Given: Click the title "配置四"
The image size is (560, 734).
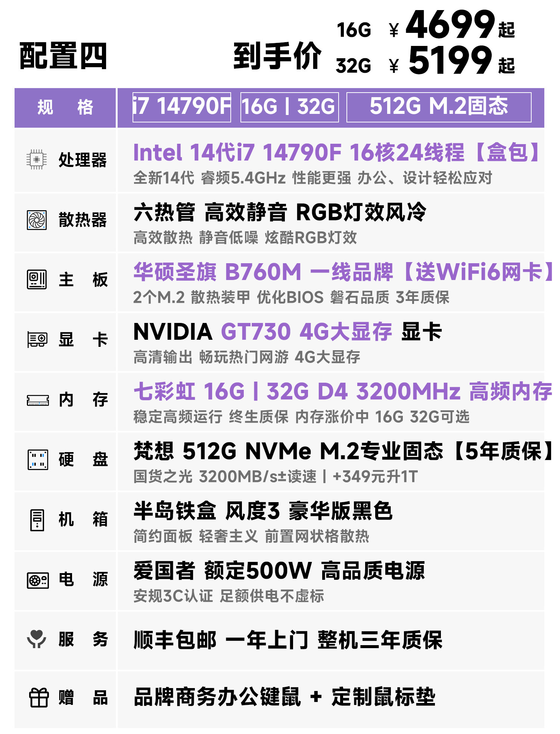Looking at the screenshot, I should 63,56.
